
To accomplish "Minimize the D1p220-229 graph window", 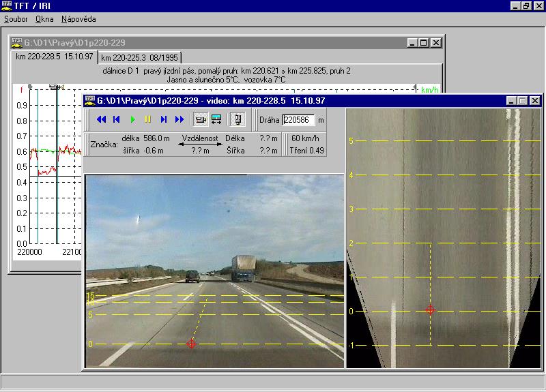I will point(412,43).
